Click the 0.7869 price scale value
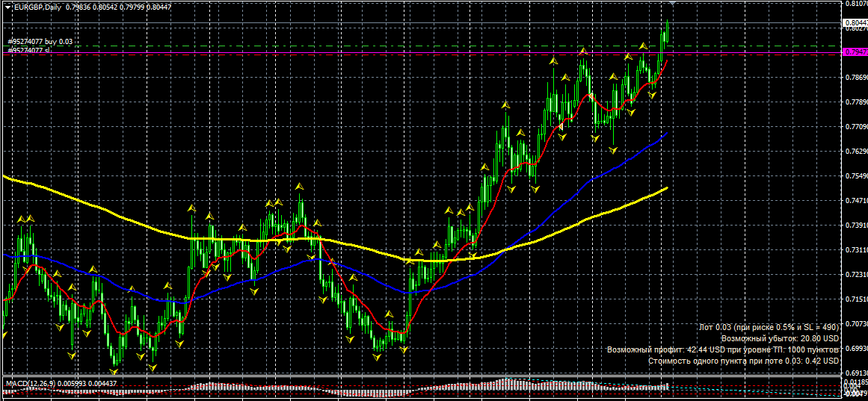 855,78
